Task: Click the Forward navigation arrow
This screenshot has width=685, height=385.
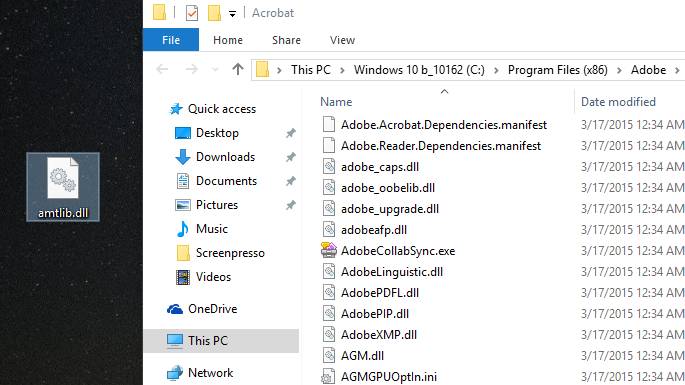Action: (x=191, y=69)
